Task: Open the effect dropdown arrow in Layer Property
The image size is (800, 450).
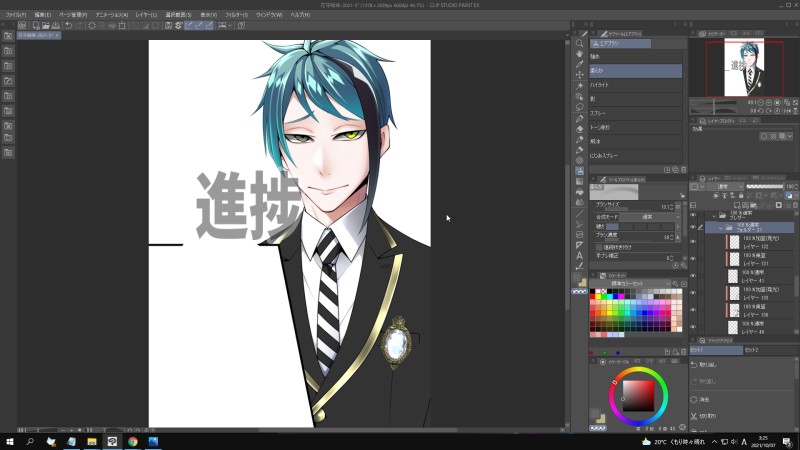Action: pyautogui.click(x=790, y=136)
